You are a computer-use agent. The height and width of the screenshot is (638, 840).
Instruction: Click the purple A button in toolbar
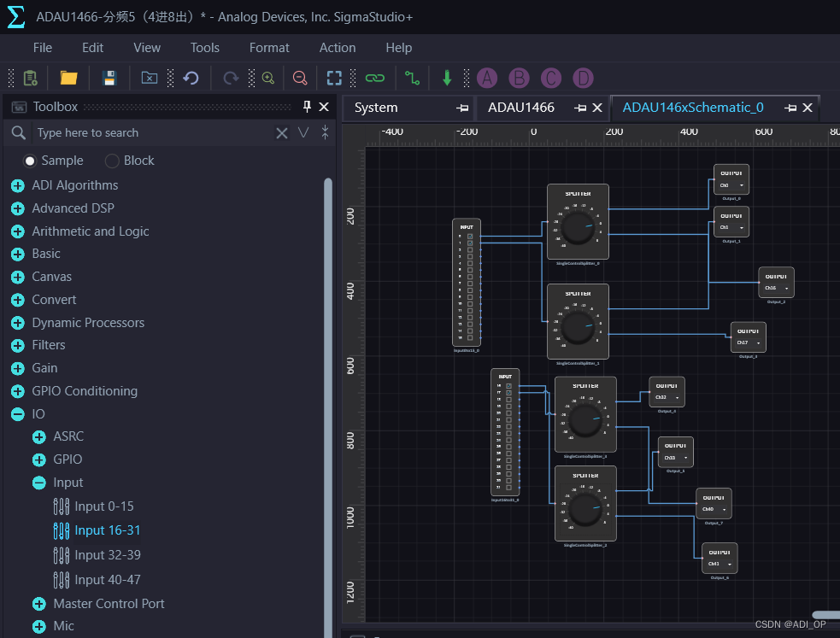coord(487,79)
